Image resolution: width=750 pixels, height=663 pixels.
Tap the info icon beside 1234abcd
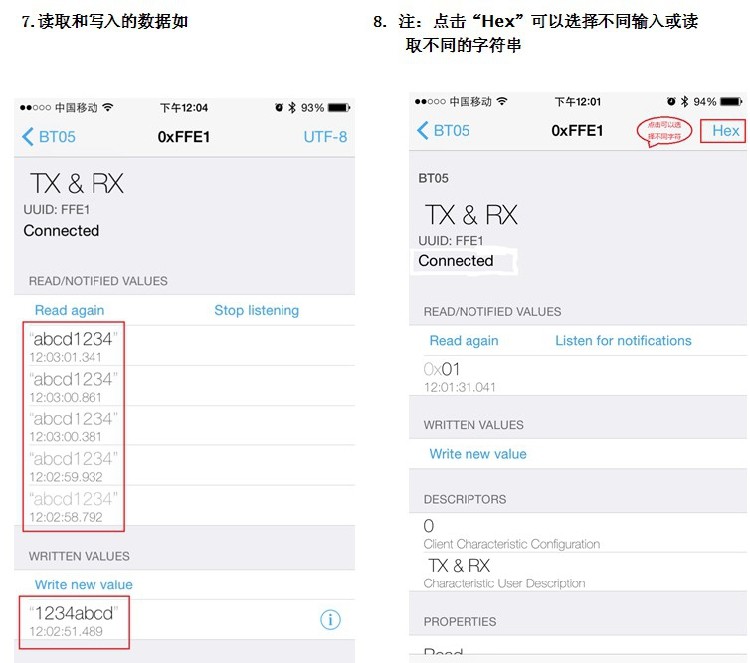click(330, 620)
